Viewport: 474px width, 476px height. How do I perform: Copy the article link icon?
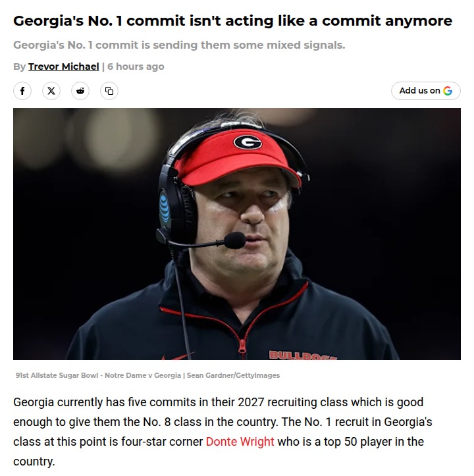coord(109,91)
